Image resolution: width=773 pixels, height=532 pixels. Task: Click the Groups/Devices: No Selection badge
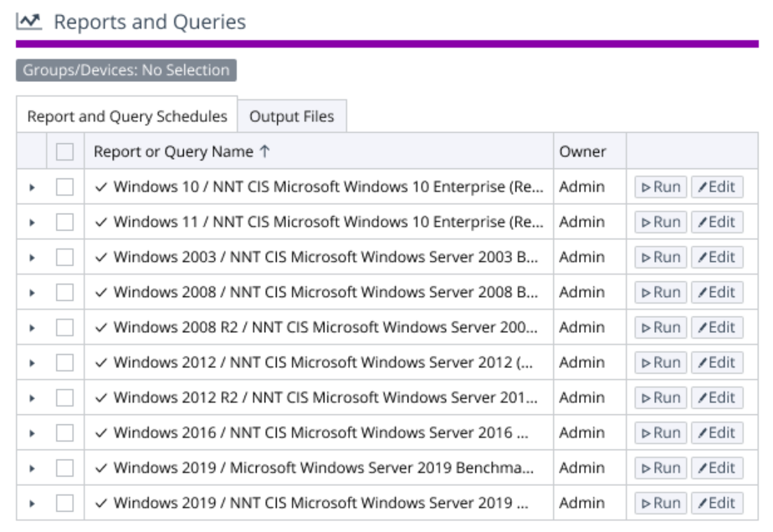[x=126, y=70]
